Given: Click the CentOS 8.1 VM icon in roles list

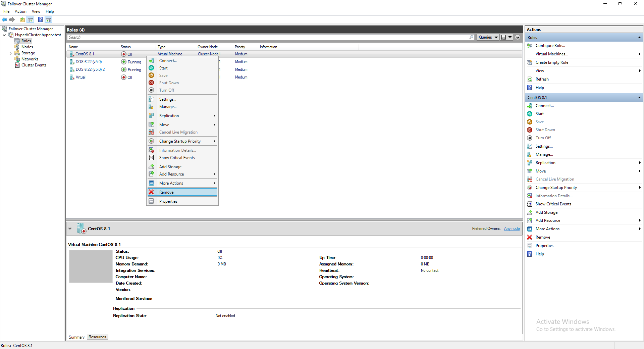Looking at the screenshot, I should point(72,54).
